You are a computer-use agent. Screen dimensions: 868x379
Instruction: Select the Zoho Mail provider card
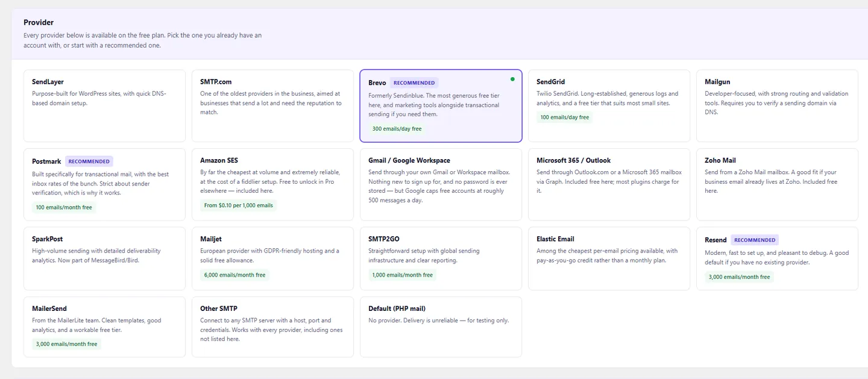coord(777,184)
